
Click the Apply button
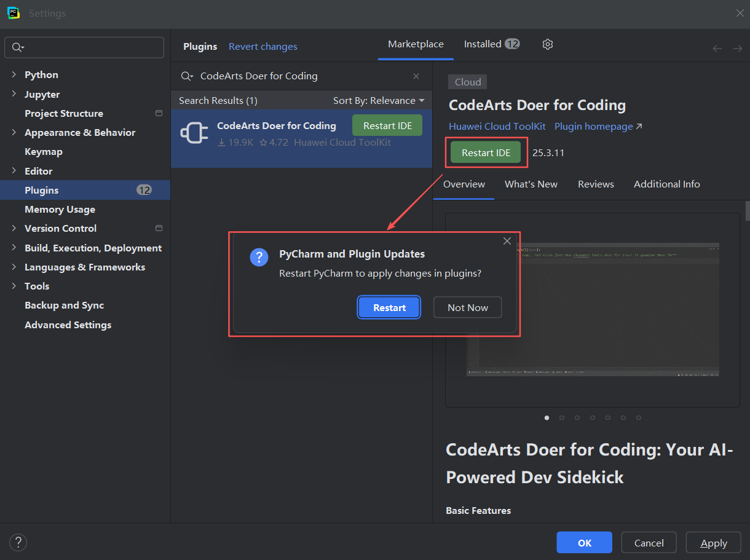point(714,543)
